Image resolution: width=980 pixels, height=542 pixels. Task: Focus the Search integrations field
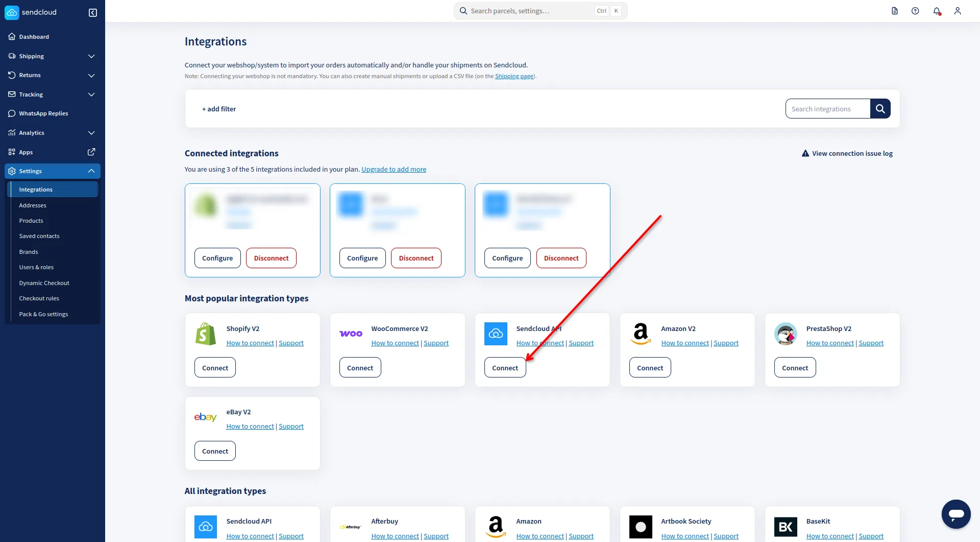[827, 109]
